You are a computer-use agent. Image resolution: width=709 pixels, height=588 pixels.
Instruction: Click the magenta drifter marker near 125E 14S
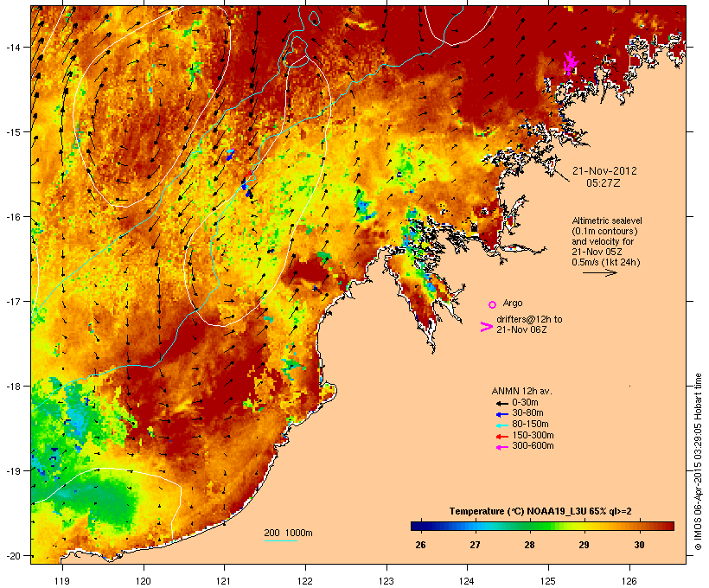(571, 63)
